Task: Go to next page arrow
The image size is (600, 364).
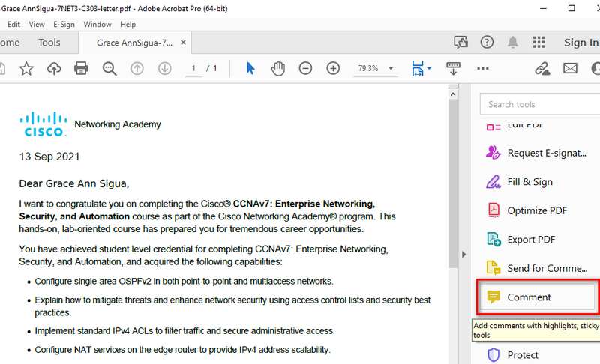Action: tap(164, 68)
